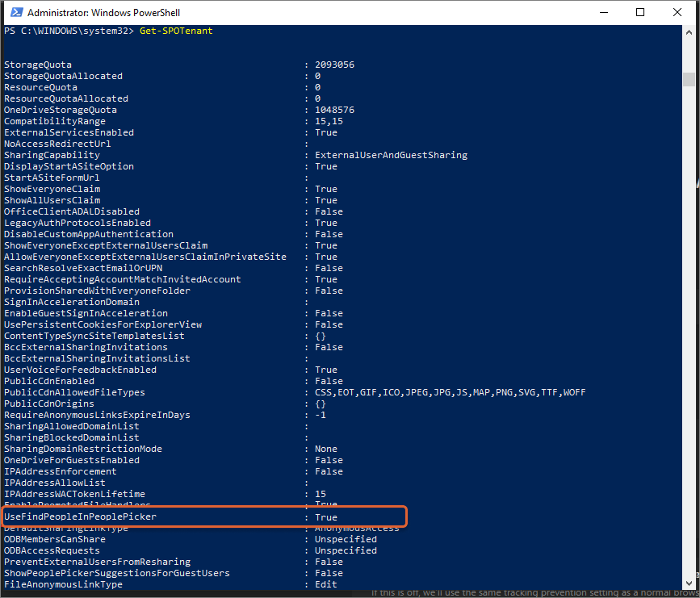700x598 pixels.
Task: Select the SharingCapability property name
Action: click(x=52, y=155)
